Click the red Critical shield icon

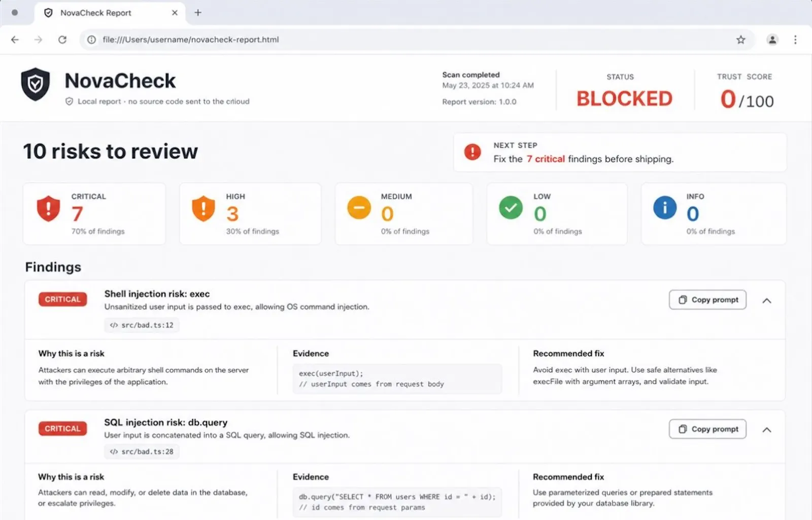click(x=48, y=208)
